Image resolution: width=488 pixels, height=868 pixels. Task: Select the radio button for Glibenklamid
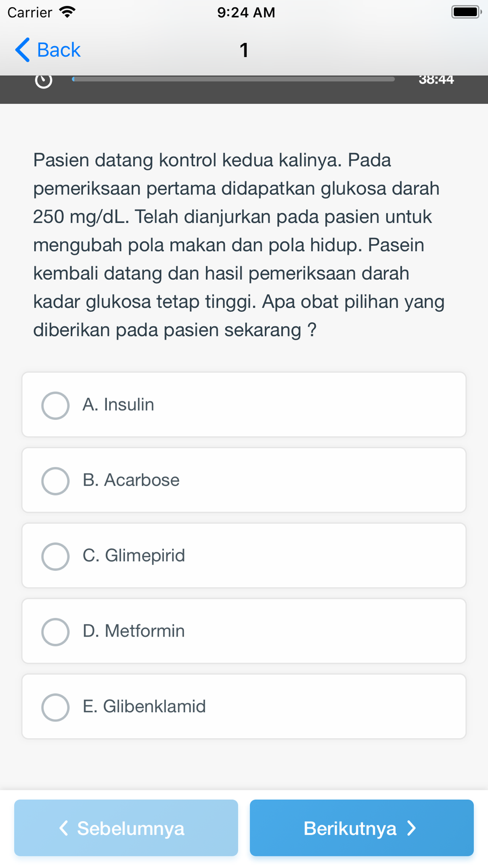55,707
